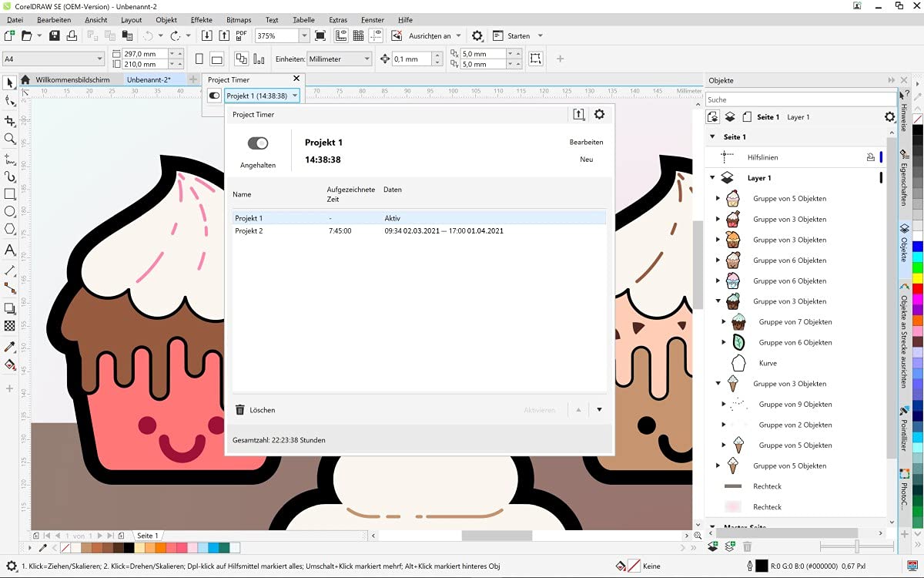Viewport: 924px width, 578px height.
Task: Toggle the Angehalten timer switch
Action: tap(258, 143)
